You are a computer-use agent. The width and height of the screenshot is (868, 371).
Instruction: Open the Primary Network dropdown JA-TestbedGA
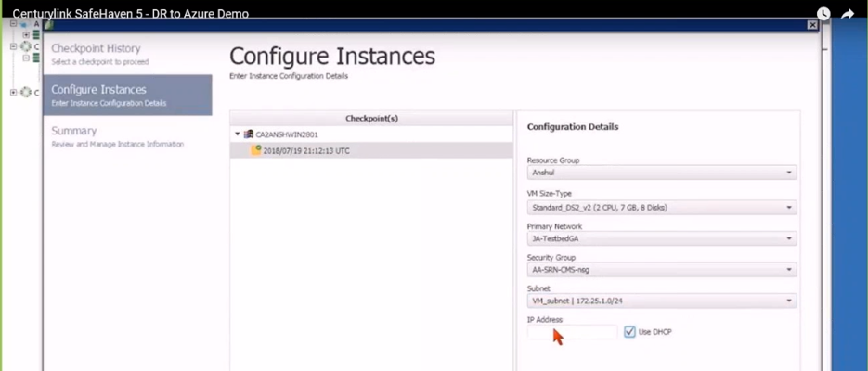[662, 239]
